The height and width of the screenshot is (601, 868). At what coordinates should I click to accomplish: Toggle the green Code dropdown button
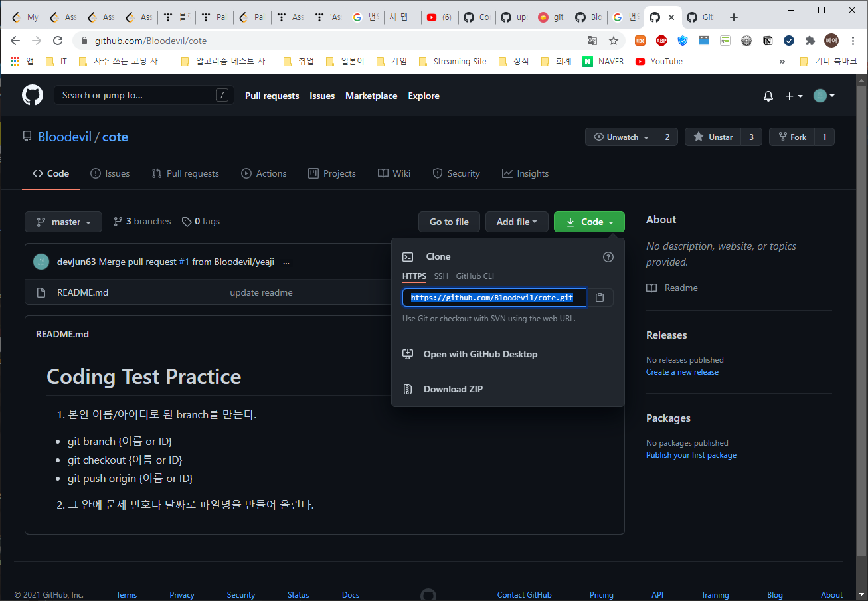point(589,222)
